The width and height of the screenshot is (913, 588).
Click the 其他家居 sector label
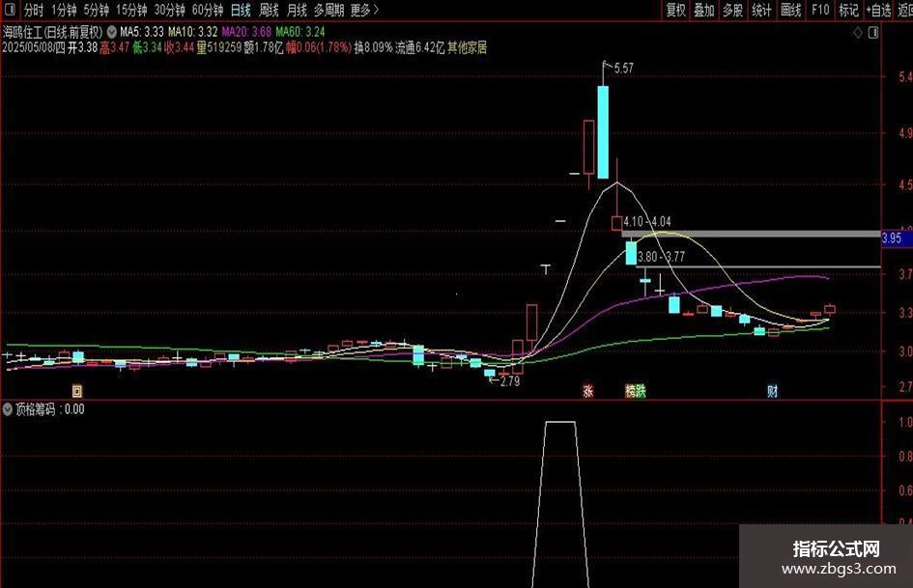pyautogui.click(x=467, y=47)
